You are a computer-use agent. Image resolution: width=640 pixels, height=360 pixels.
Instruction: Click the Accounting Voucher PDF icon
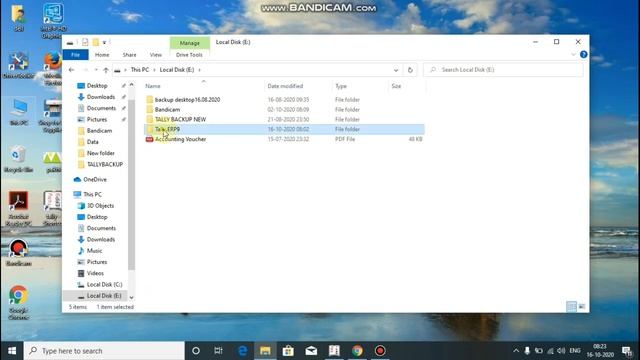click(x=149, y=139)
